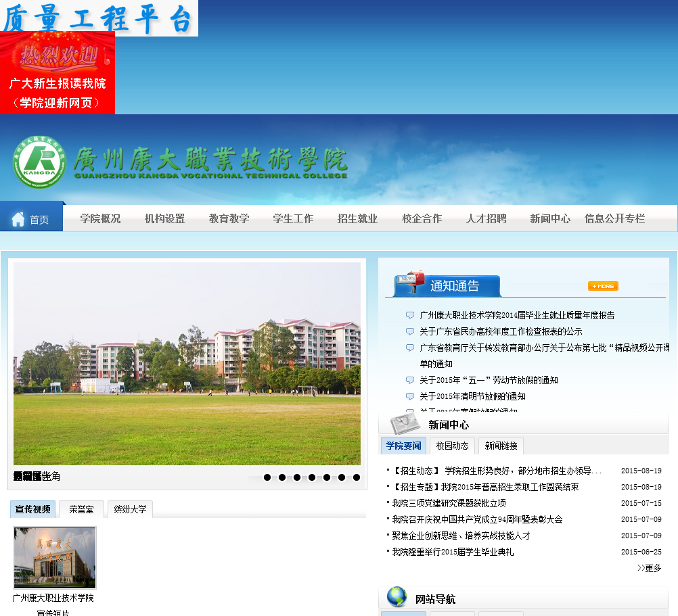Click the mailbox icon beside 通知通告

click(412, 282)
